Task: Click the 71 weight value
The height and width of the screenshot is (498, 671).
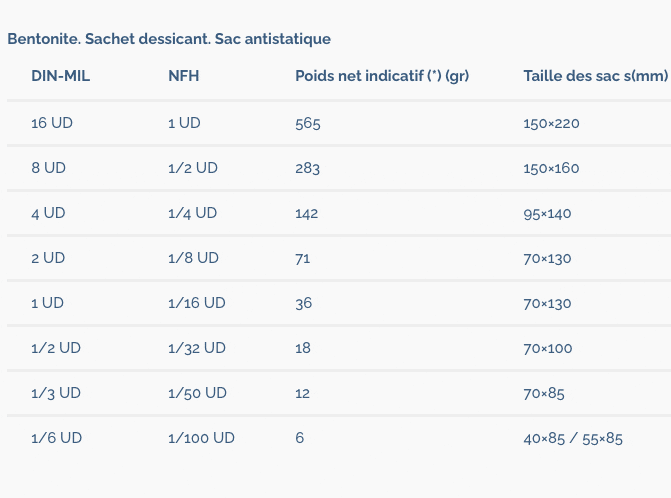Action: (303, 258)
